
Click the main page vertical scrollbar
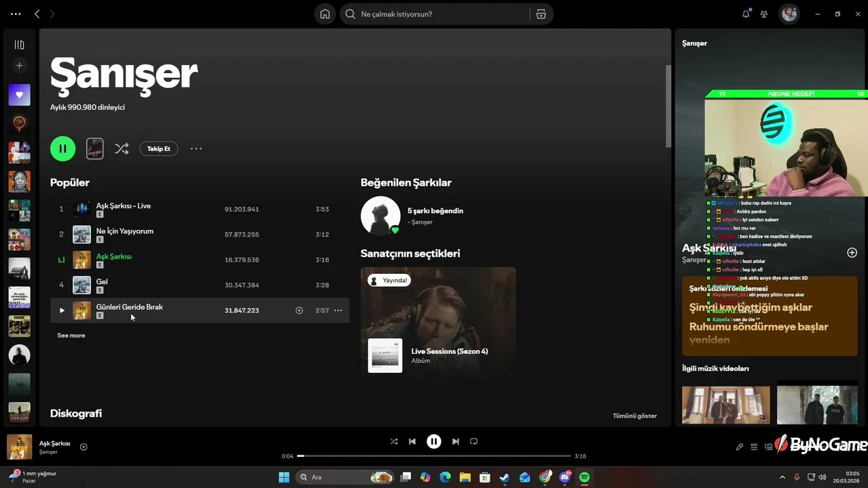(x=668, y=106)
